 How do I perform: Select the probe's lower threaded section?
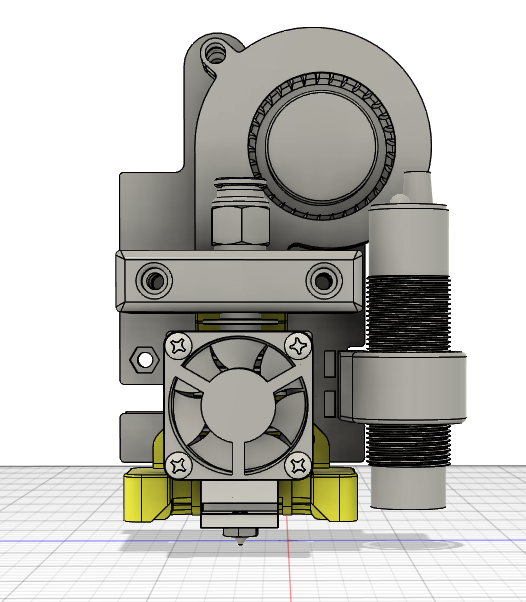(x=408, y=445)
